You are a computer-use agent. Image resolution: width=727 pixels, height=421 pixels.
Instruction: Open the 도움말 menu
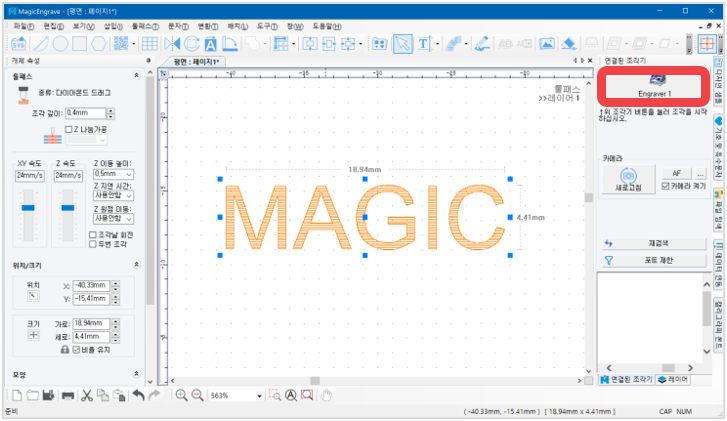click(327, 26)
